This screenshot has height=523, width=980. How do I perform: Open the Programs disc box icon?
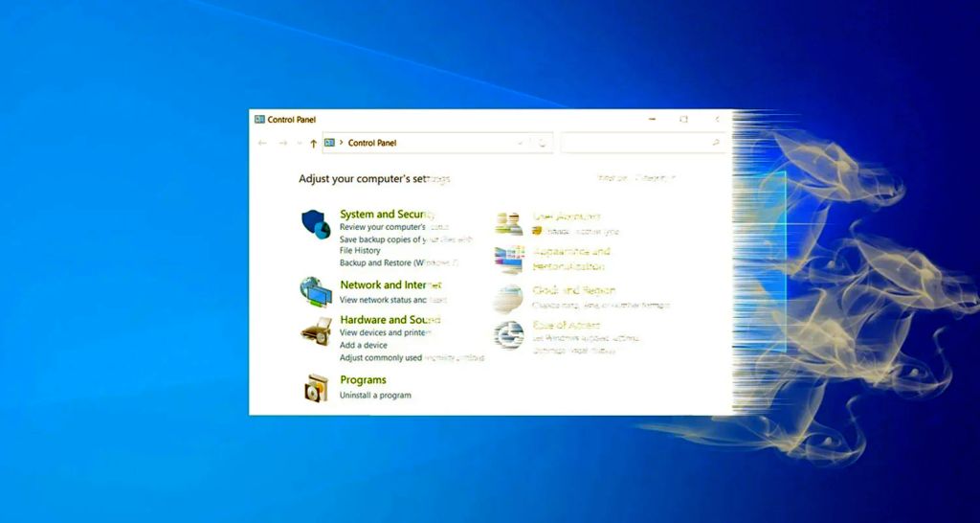point(316,388)
